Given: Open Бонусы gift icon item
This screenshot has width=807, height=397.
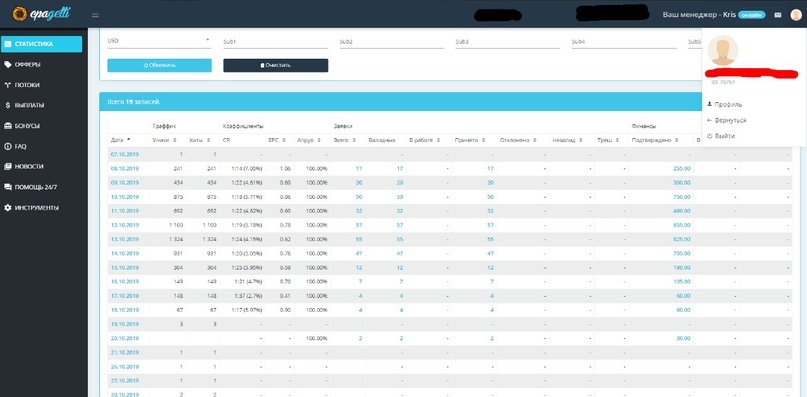Looking at the screenshot, I should point(8,126).
